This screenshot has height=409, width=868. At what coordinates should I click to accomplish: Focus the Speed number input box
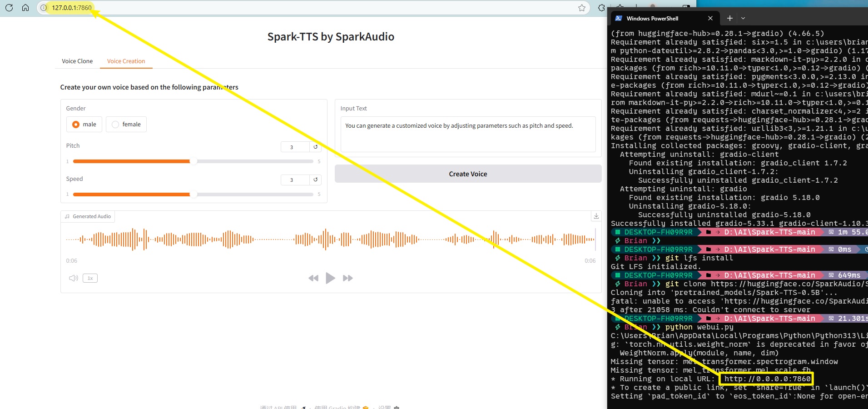[x=295, y=180]
